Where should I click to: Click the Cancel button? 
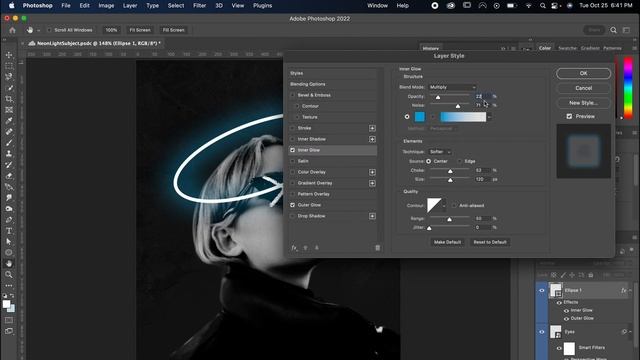coord(583,88)
